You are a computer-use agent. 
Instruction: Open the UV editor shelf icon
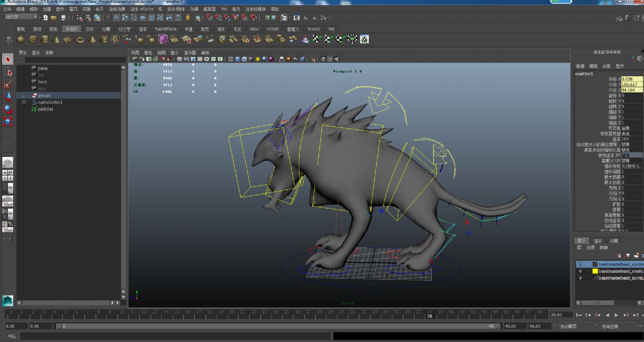(364, 39)
